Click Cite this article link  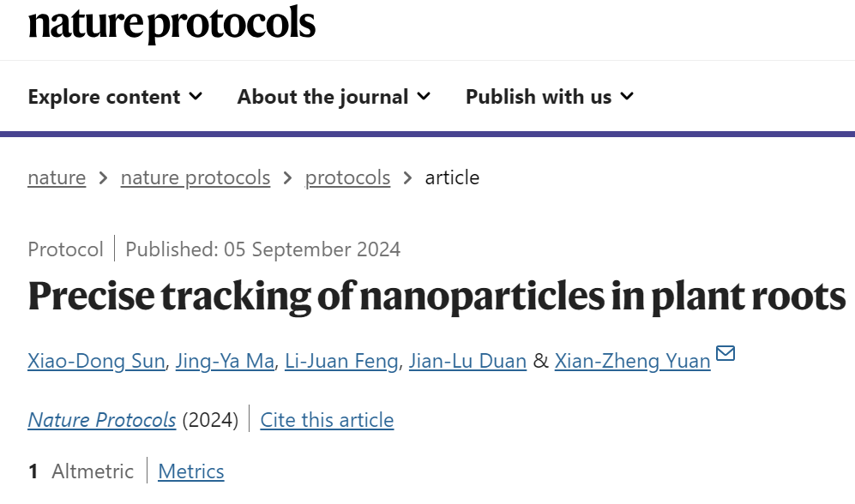pos(328,420)
